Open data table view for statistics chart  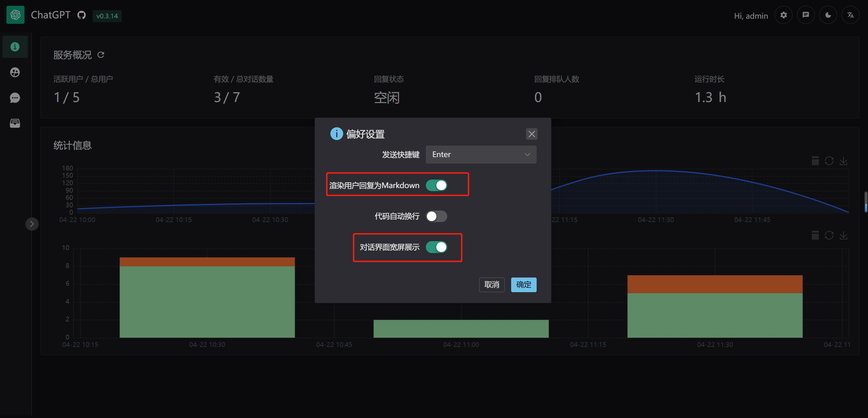point(815,161)
